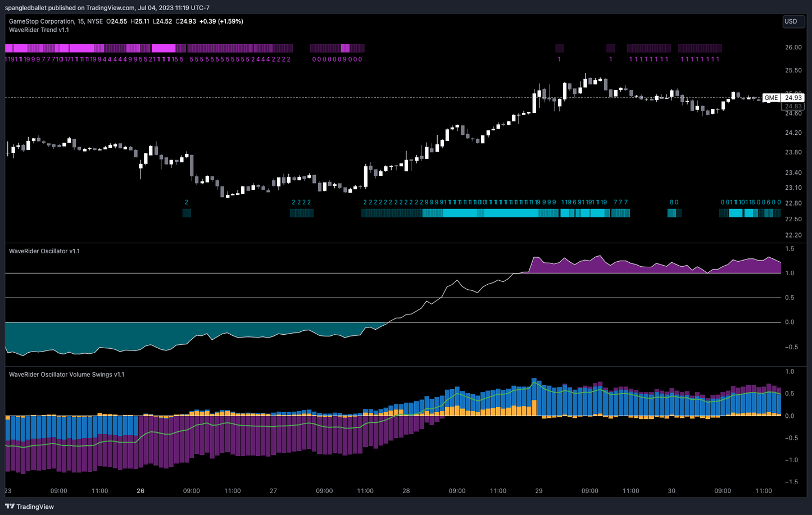The image size is (812, 515).
Task: Click the 22.20 level on price axis
Action: pyautogui.click(x=793, y=235)
